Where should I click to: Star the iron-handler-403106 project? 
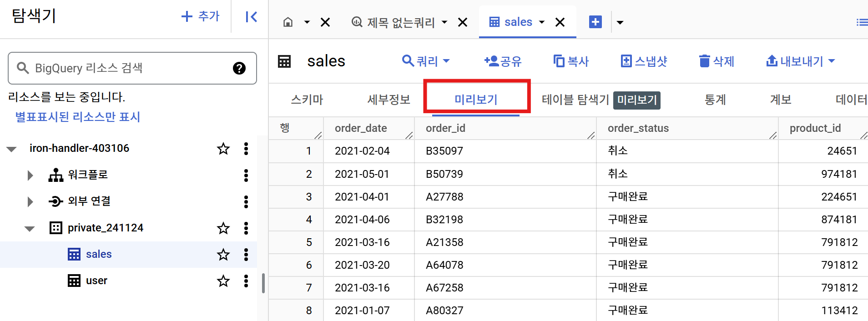[x=223, y=149]
